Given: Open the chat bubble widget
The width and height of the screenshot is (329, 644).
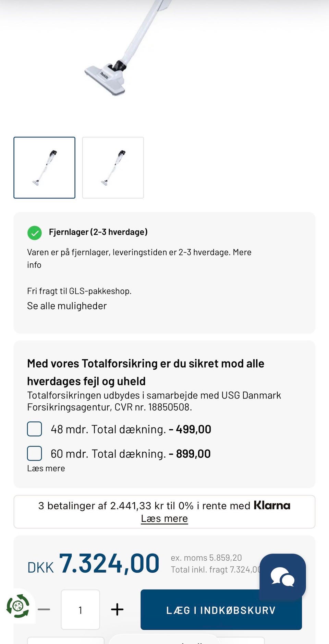Looking at the screenshot, I should point(283,576).
